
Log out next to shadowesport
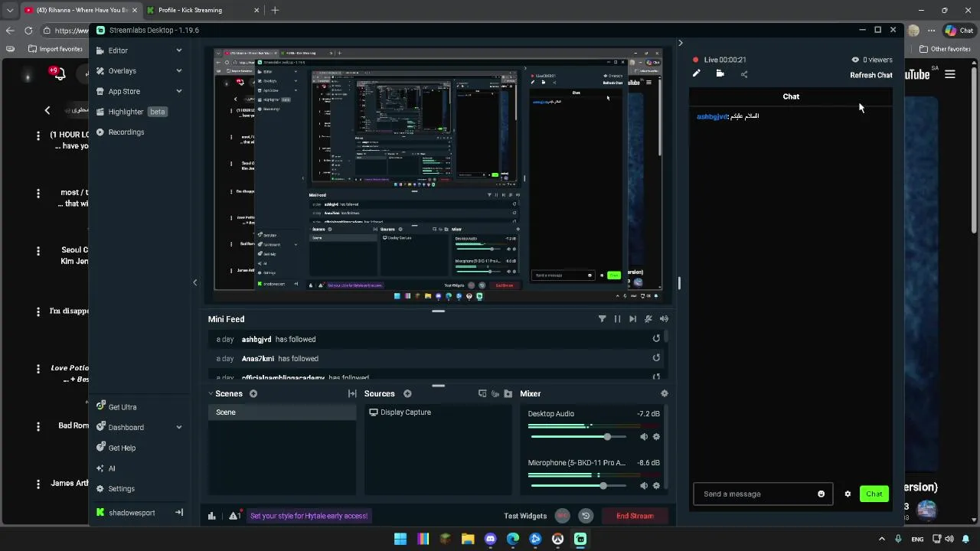pos(179,513)
